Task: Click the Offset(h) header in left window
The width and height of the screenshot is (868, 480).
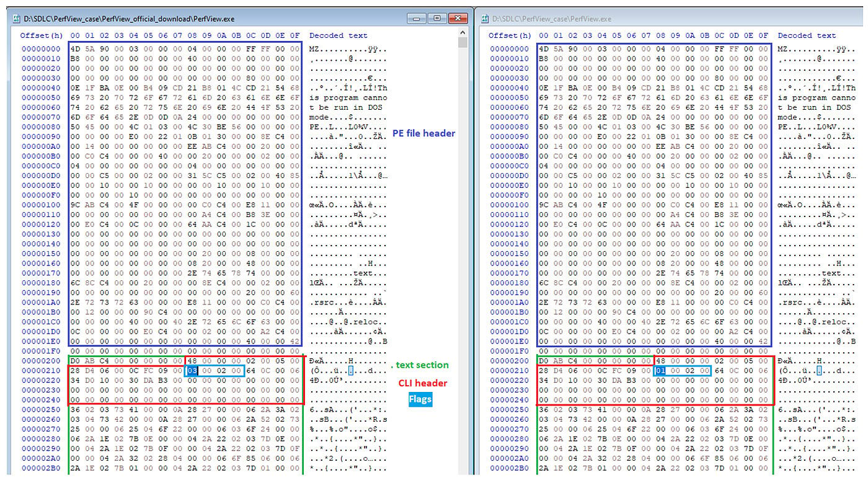Action: tap(42, 35)
